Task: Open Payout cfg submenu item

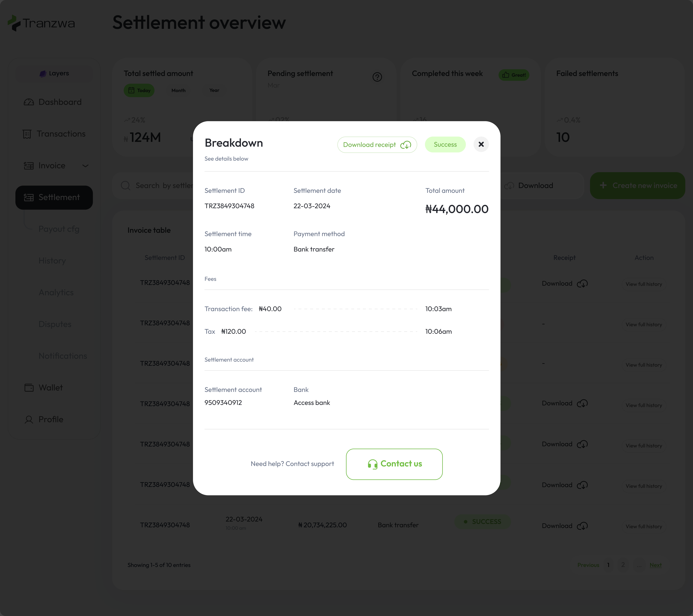Action: tap(59, 229)
